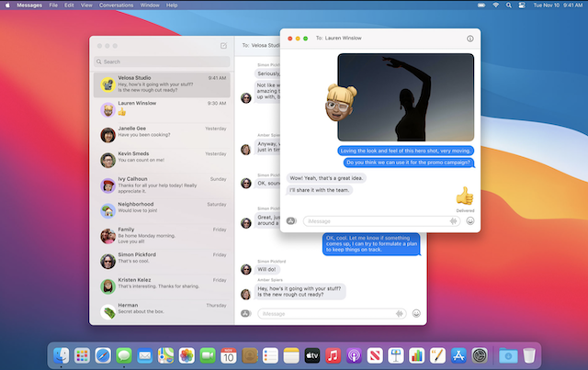Launch Music app from the Dock
This screenshot has width=588, height=370.
point(333,354)
